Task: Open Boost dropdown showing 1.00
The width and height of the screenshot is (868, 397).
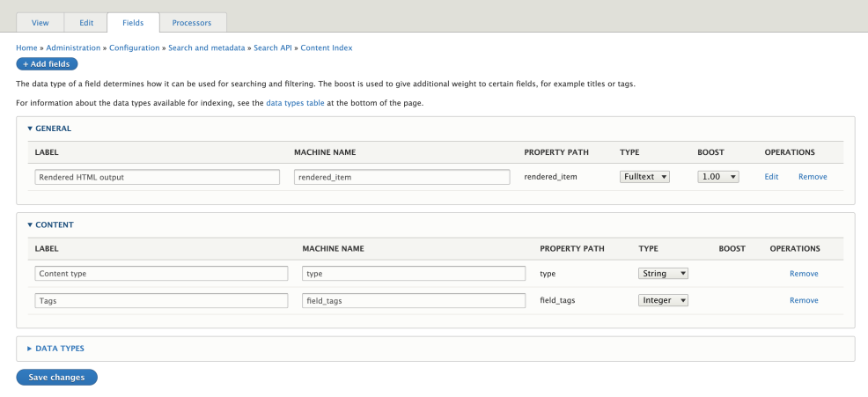Action: (718, 177)
